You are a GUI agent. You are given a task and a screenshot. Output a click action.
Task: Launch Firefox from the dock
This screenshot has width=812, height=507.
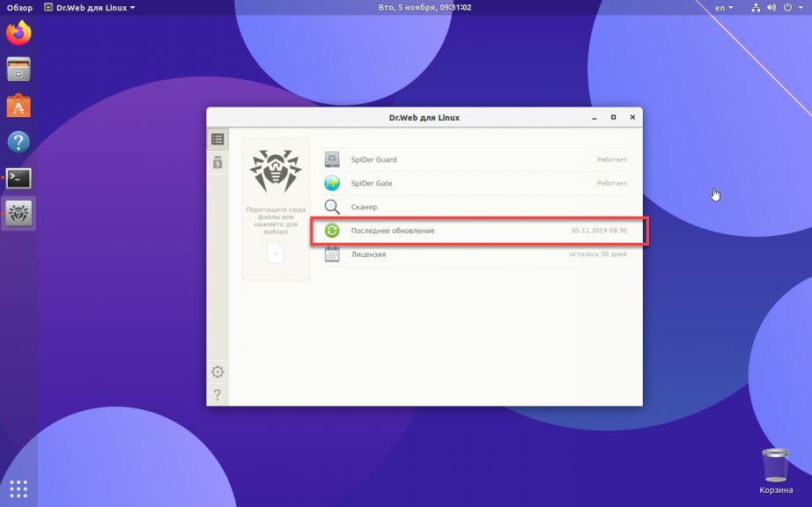click(18, 33)
